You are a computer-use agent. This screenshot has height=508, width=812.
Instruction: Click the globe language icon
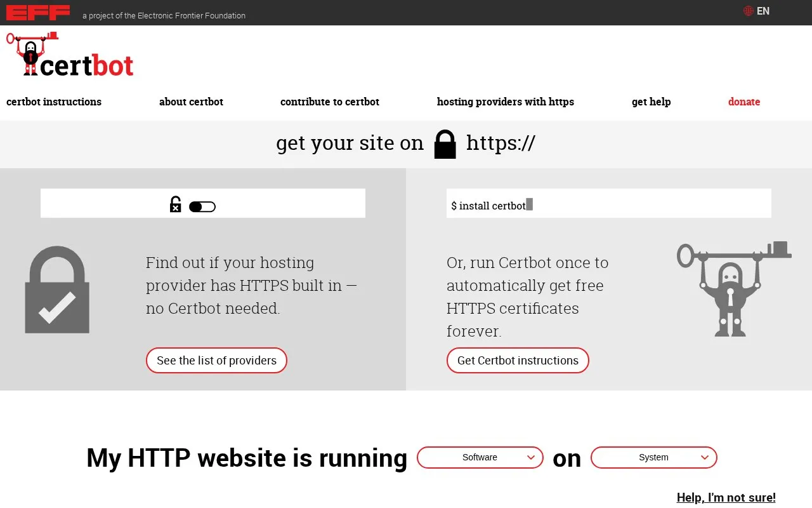click(749, 11)
